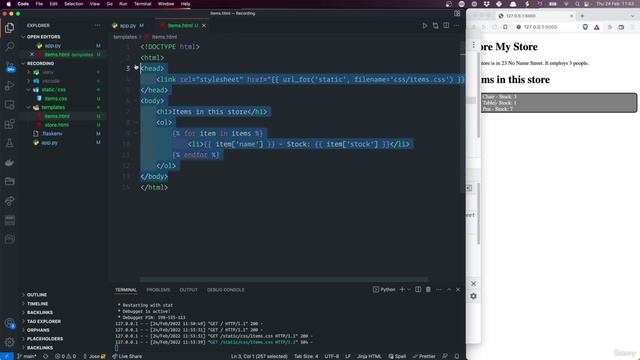Change the Jinja HTML language mode

(x=369, y=356)
